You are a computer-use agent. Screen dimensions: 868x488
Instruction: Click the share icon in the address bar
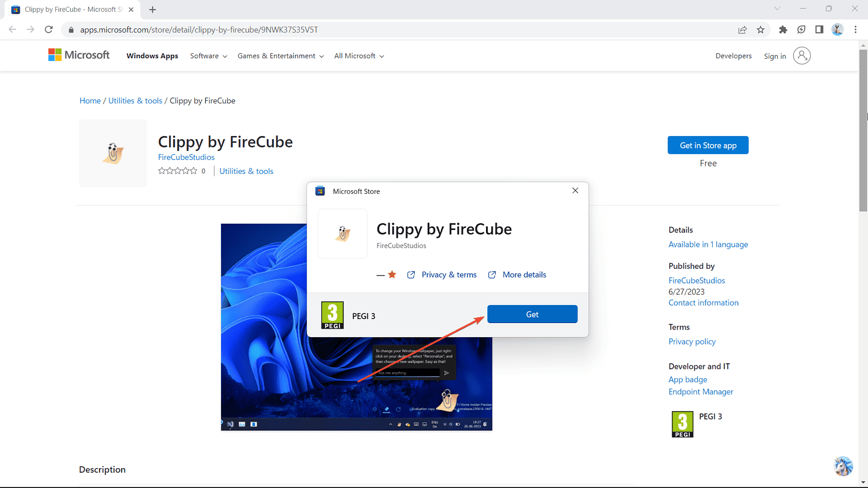point(742,29)
